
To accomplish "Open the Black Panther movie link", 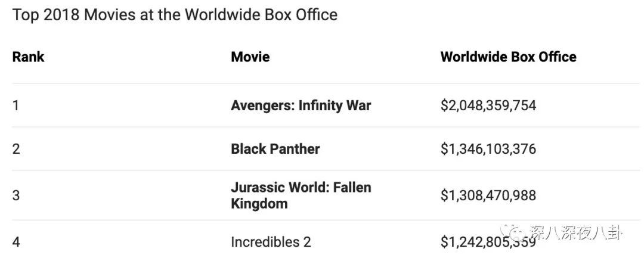I will click(275, 149).
